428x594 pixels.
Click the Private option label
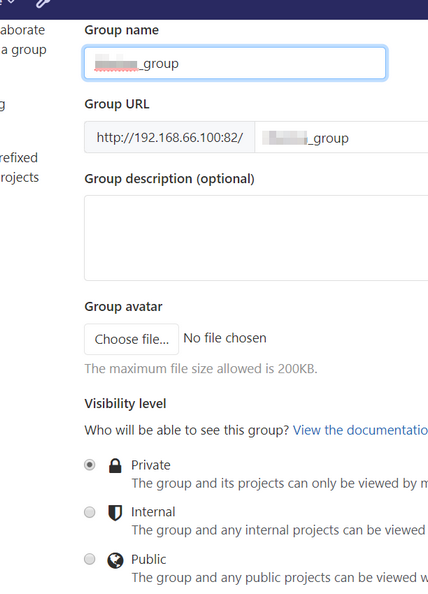[x=151, y=465]
